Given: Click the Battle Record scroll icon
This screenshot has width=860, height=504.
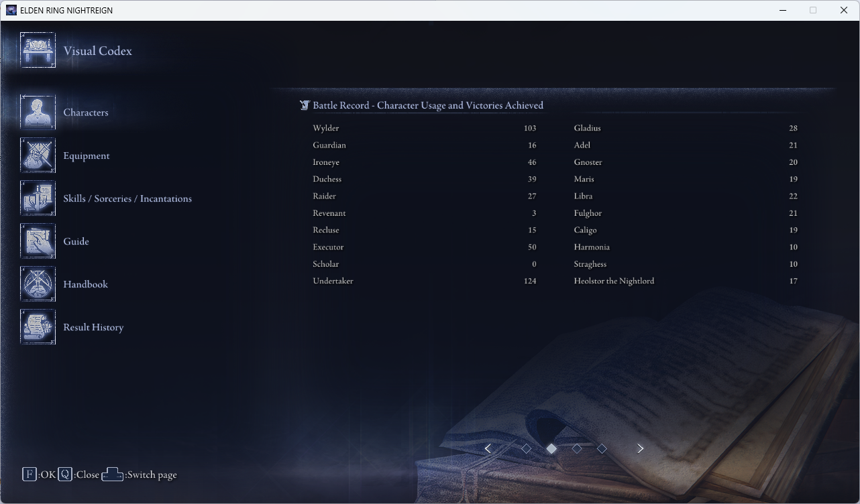Looking at the screenshot, I should (x=305, y=105).
